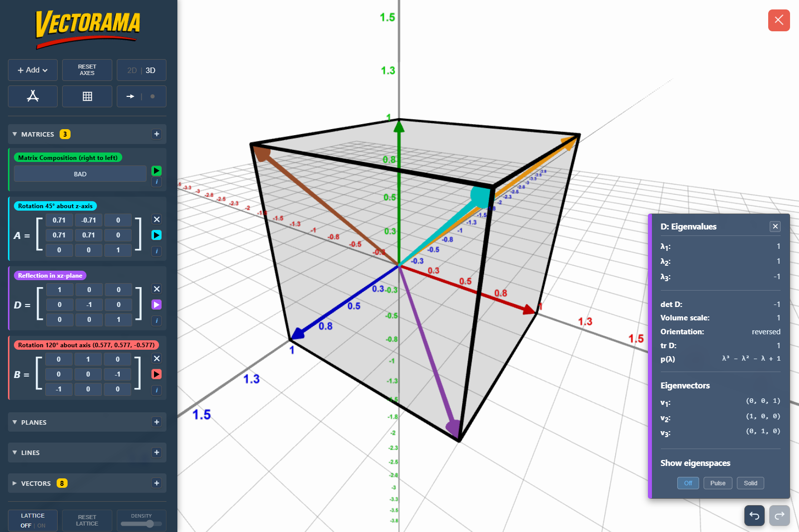Click the Orientation reversed value
The width and height of the screenshot is (799, 532).
coord(766,332)
